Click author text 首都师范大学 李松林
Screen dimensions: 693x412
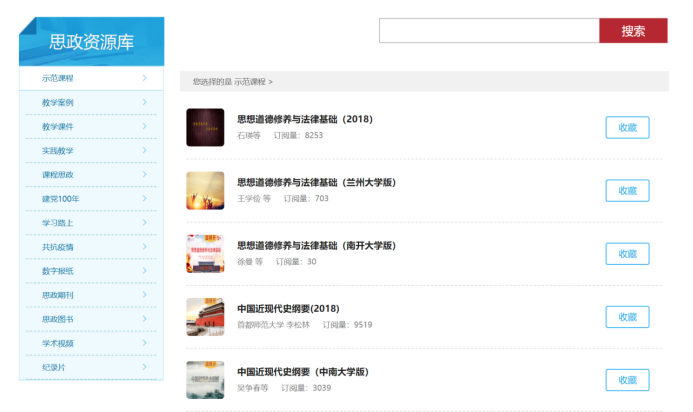click(274, 325)
